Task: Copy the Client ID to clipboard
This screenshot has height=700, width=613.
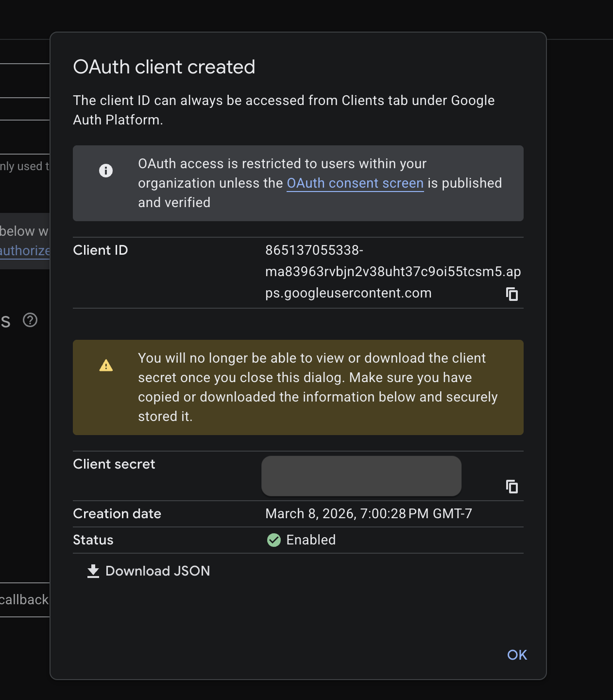Action: [x=512, y=294]
